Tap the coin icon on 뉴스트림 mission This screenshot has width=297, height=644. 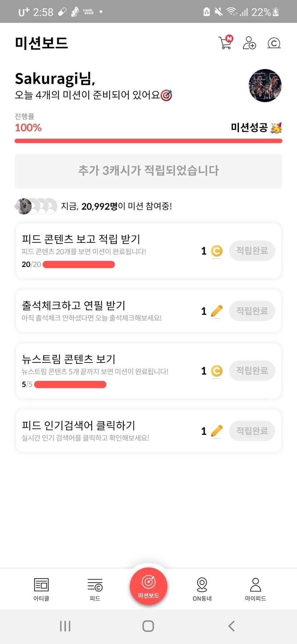point(216,371)
